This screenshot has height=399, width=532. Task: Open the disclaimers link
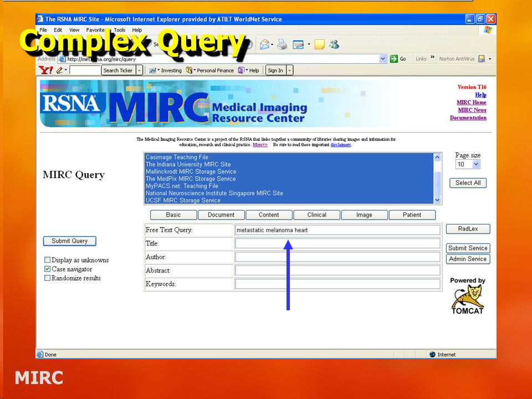coord(341,145)
